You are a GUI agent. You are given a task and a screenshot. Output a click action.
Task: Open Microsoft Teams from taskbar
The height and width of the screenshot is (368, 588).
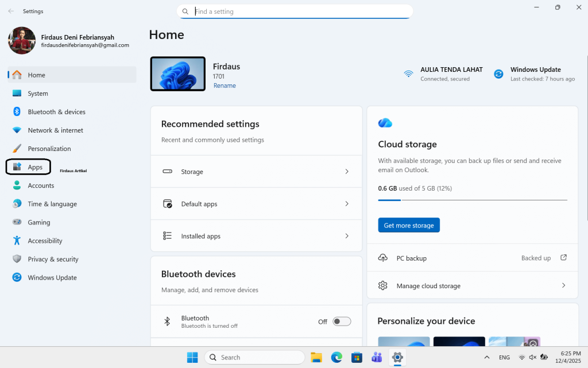[x=377, y=358]
